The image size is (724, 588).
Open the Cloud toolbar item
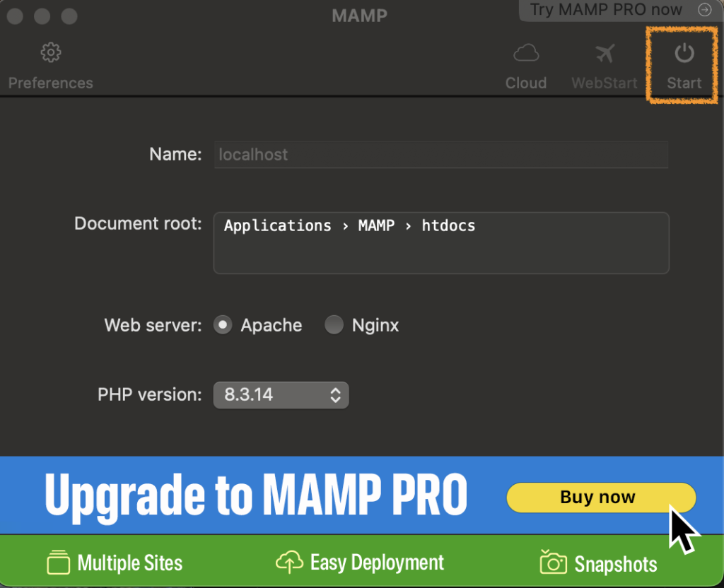click(x=526, y=66)
